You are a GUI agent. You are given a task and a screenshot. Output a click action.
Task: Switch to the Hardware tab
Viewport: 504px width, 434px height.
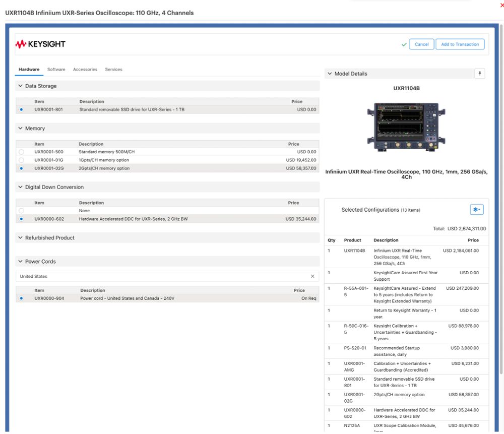29,70
